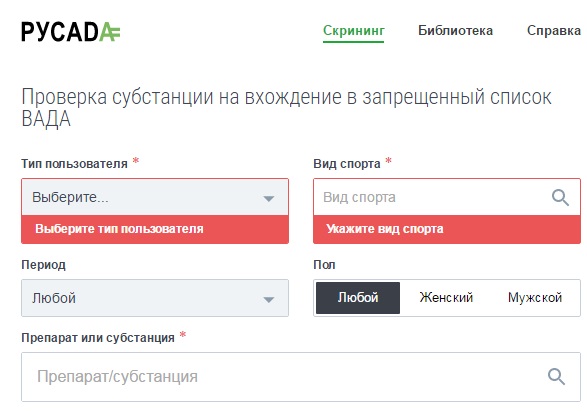Select the Любой gender option
The width and height of the screenshot is (587, 411).
[358, 298]
